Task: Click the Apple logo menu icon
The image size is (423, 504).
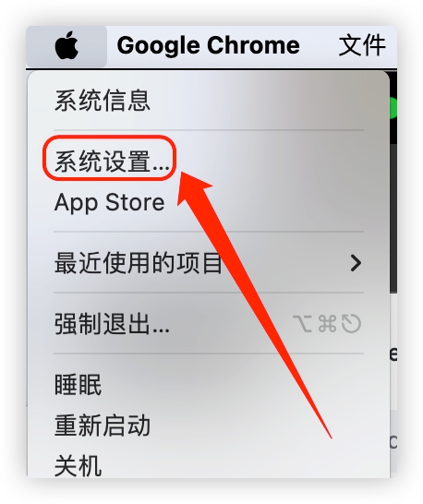Action: (x=66, y=45)
